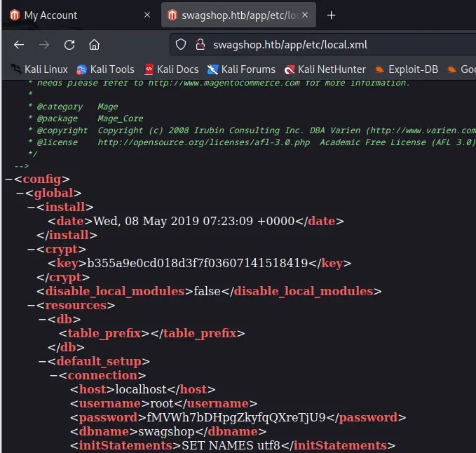Open the tracking protection shield

tap(181, 45)
